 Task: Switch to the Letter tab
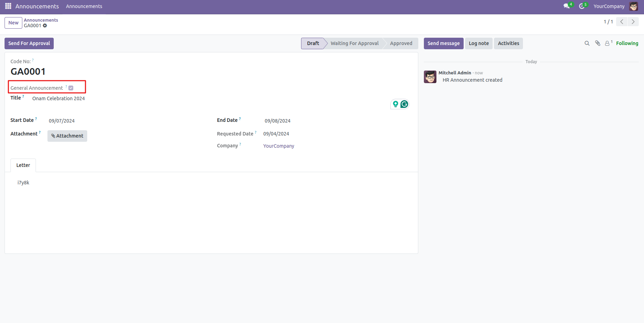(x=23, y=165)
